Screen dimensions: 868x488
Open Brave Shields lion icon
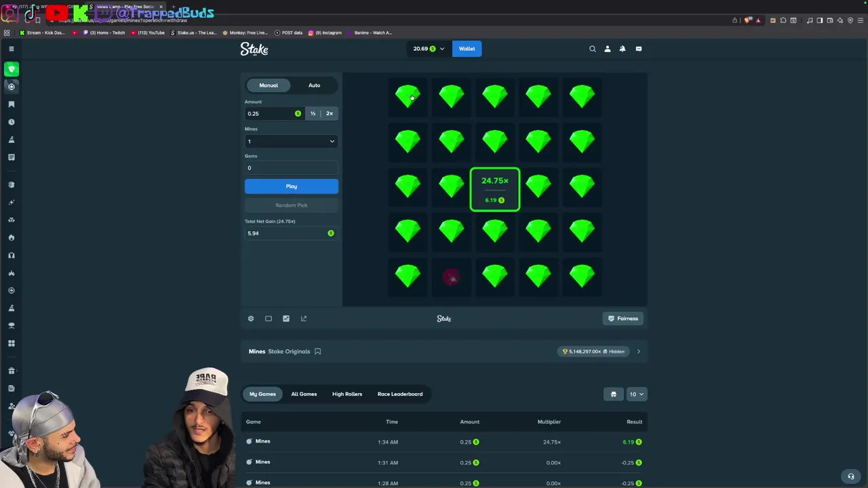pyautogui.click(x=747, y=20)
